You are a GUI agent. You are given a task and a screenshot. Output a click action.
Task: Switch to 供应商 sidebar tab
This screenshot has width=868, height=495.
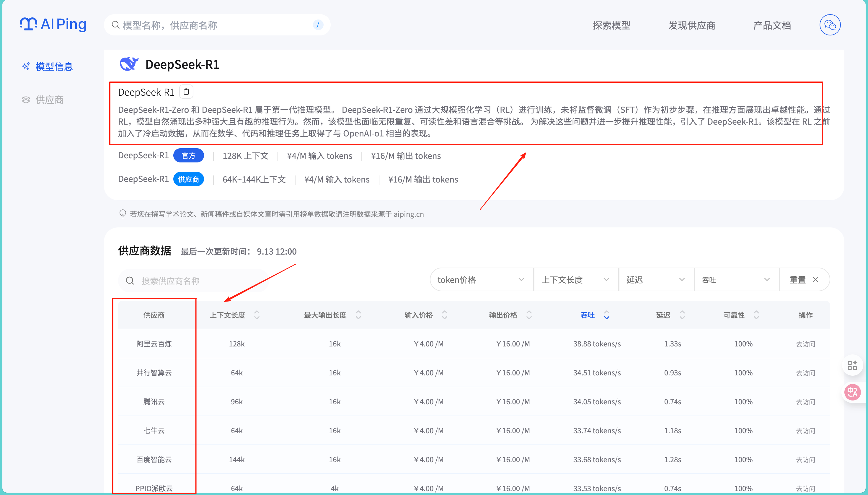49,100
